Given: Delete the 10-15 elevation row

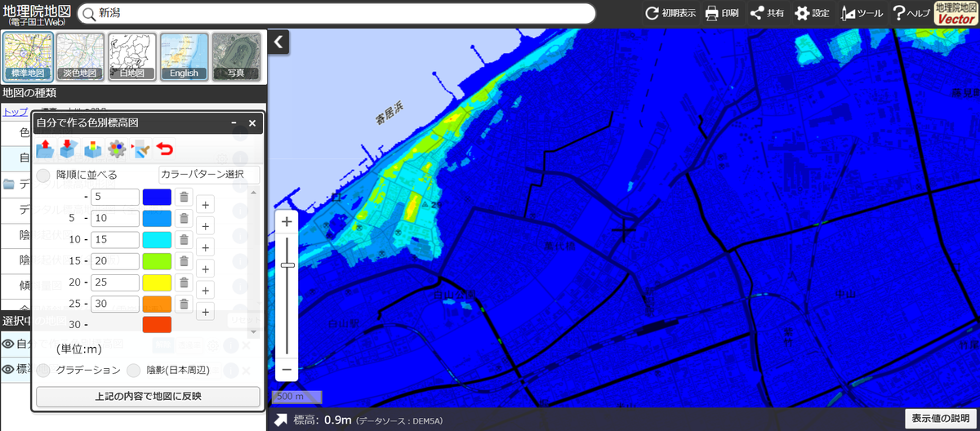Looking at the screenshot, I should pos(185,240).
